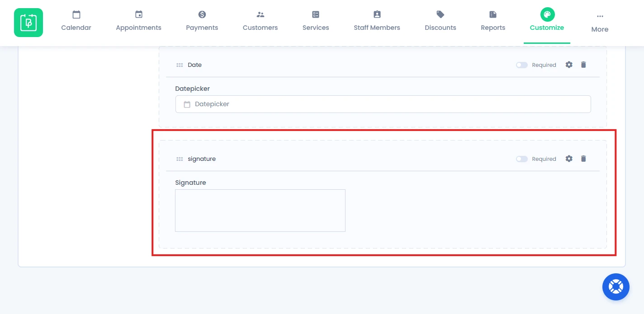Delete the Date field with trash icon
This screenshot has width=644, height=314.
coord(583,65)
